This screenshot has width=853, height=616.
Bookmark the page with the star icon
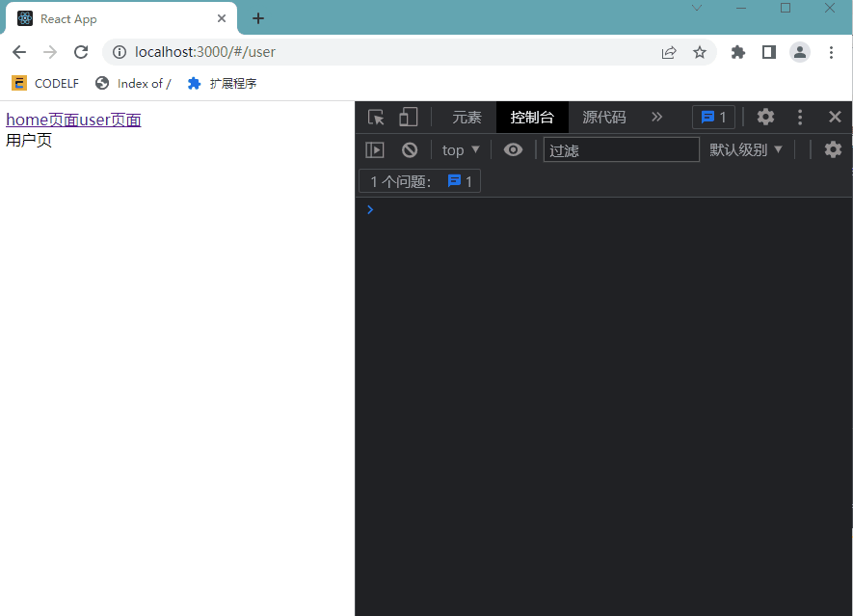point(700,52)
